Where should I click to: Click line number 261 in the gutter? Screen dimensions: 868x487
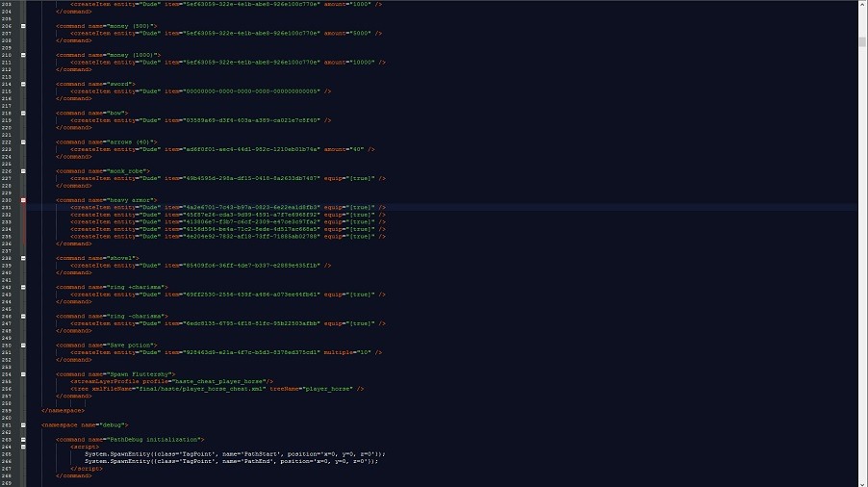tap(6, 425)
